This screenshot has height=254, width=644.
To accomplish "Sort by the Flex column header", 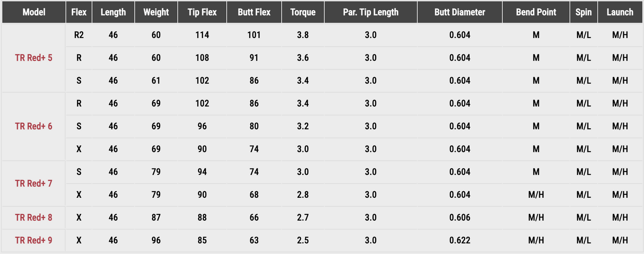I will [x=79, y=12].
